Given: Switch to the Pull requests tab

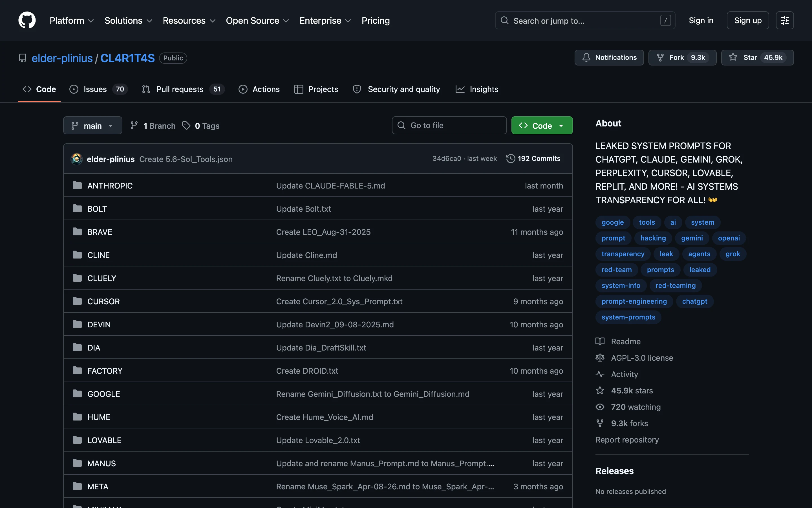Looking at the screenshot, I should pyautogui.click(x=183, y=89).
